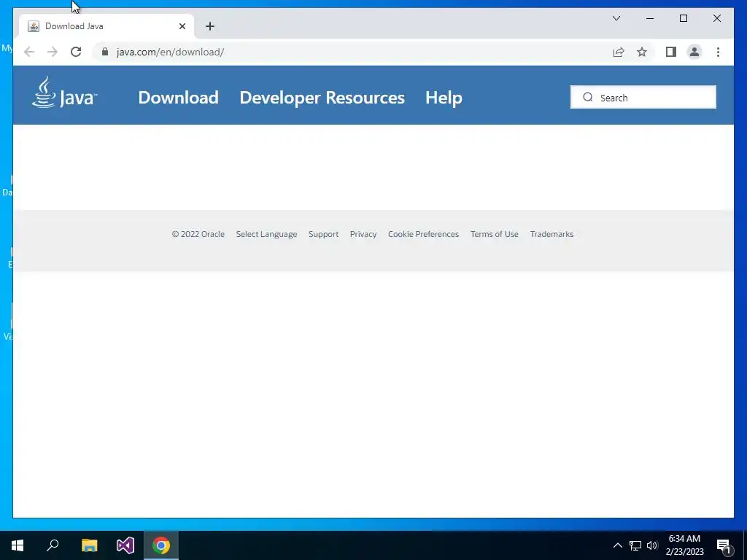This screenshot has width=747, height=560.
Task: Open Cookie Preferences footer link
Action: [424, 234]
